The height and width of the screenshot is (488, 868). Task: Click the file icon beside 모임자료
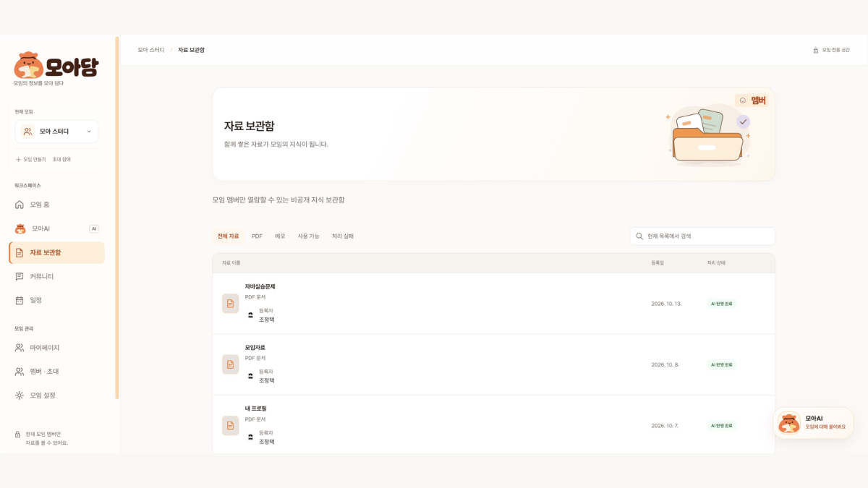point(230,364)
